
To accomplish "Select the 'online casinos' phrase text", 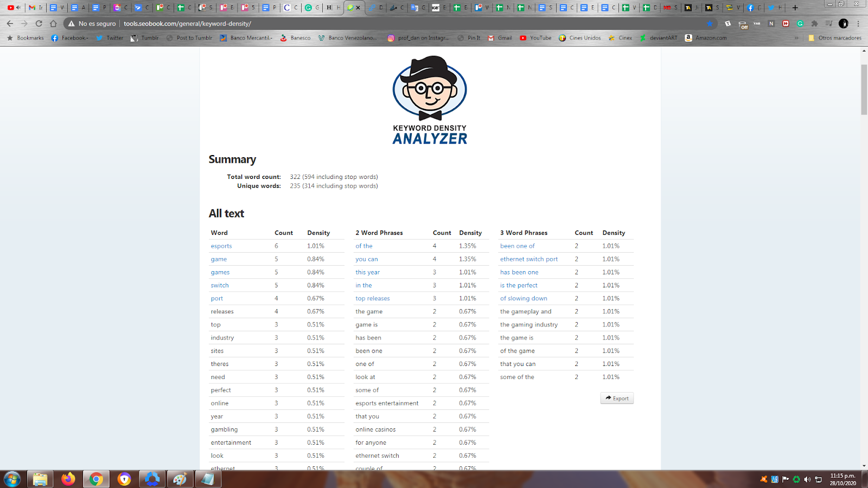I will point(375,429).
